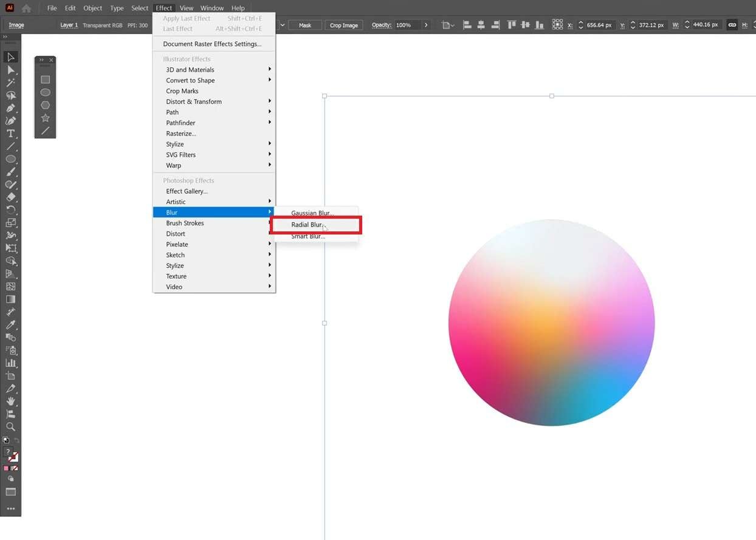Image resolution: width=756 pixels, height=540 pixels.
Task: Set paint mode to None
Action: [15, 468]
